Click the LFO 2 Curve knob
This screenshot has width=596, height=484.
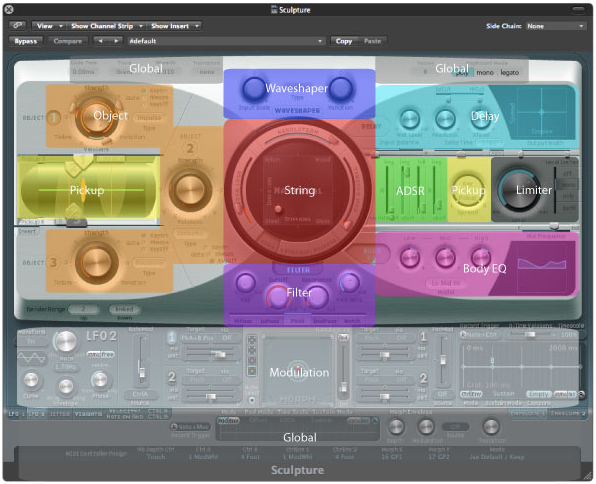click(31, 380)
